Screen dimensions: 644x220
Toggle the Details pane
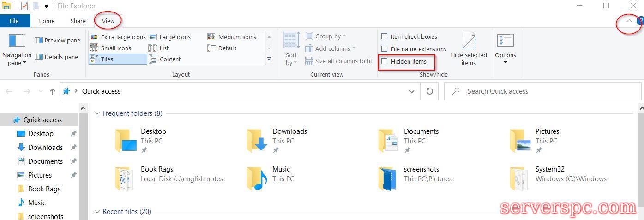(57, 57)
